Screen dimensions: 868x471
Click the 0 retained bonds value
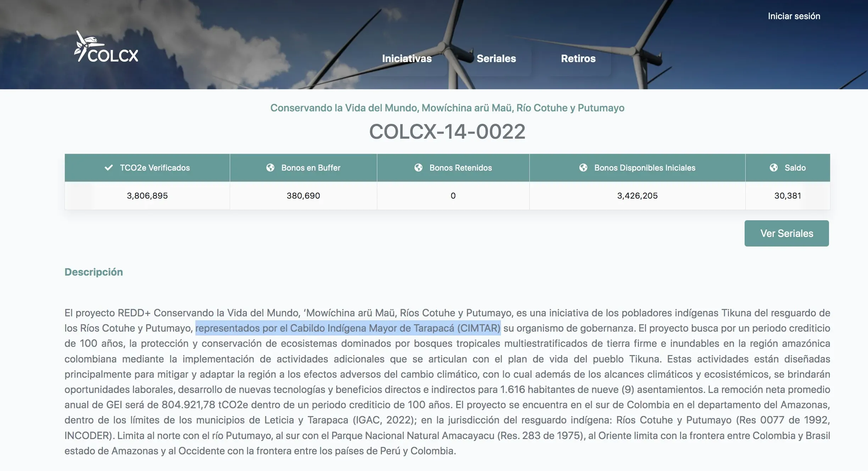point(453,195)
